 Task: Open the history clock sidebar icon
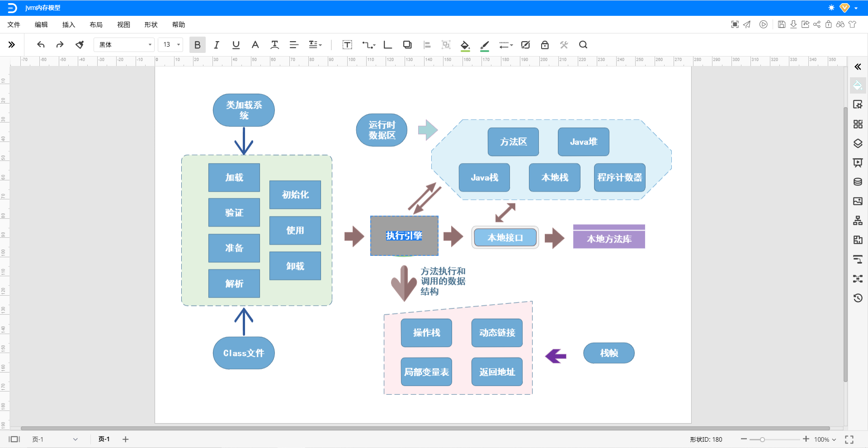tap(858, 298)
